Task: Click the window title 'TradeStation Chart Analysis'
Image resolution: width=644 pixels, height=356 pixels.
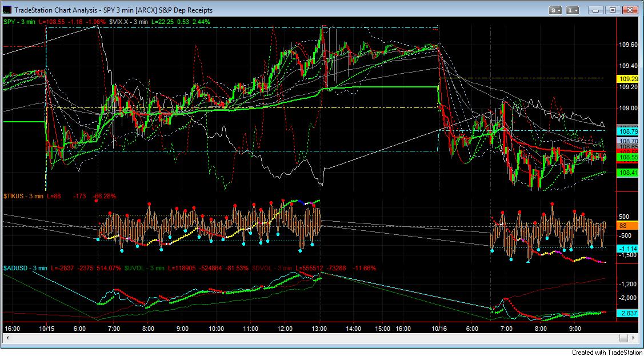Action: pyautogui.click(x=56, y=10)
